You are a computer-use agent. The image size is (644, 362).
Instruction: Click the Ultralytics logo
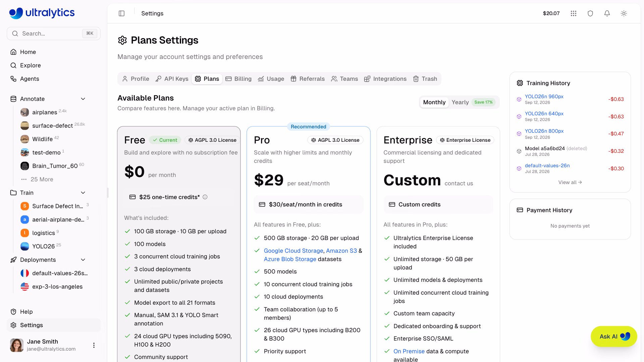(42, 13)
